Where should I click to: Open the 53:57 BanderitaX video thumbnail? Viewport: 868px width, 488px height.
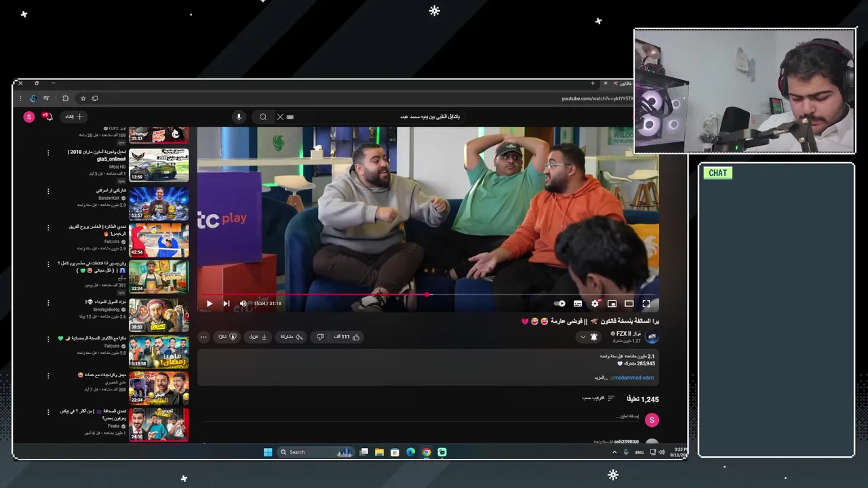coord(159,203)
